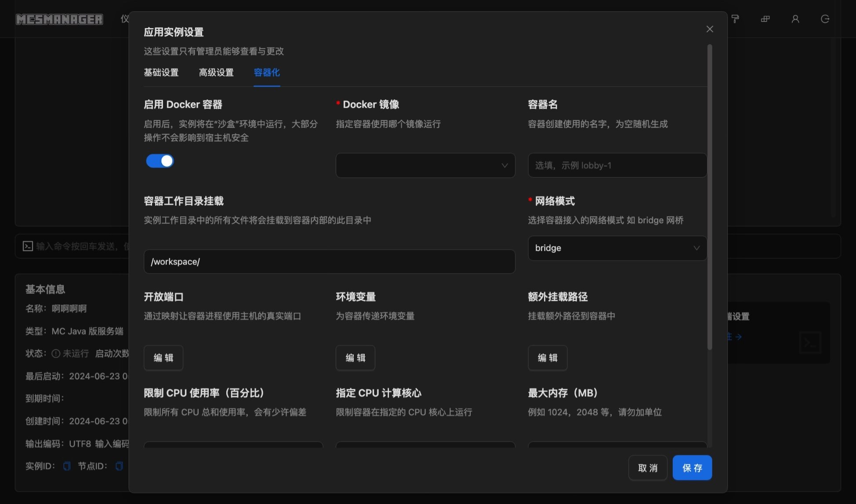Click the paint roller theme icon

coord(735,19)
